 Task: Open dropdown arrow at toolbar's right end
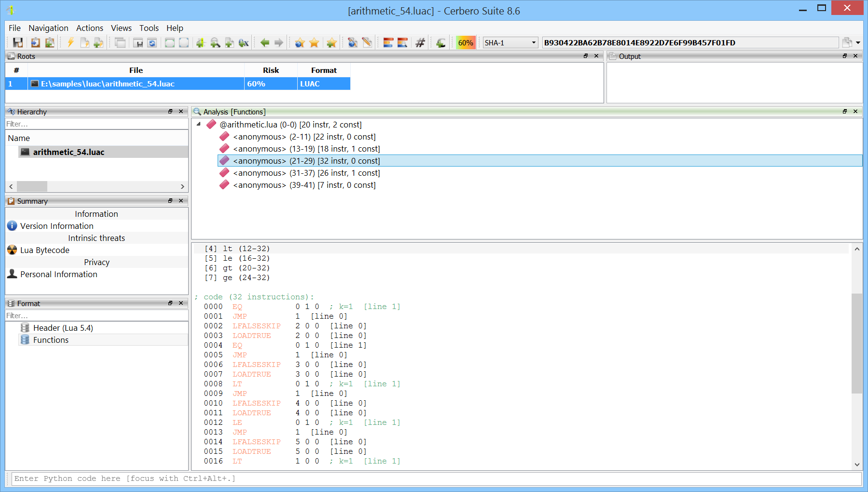tap(858, 43)
